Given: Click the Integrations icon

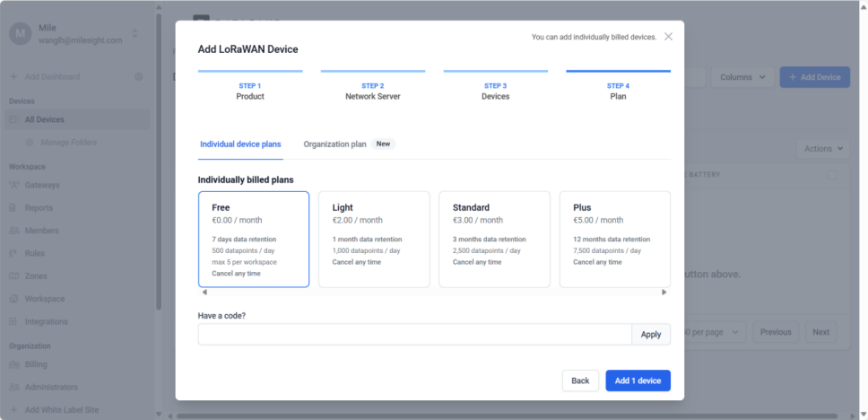Looking at the screenshot, I should pos(13,321).
